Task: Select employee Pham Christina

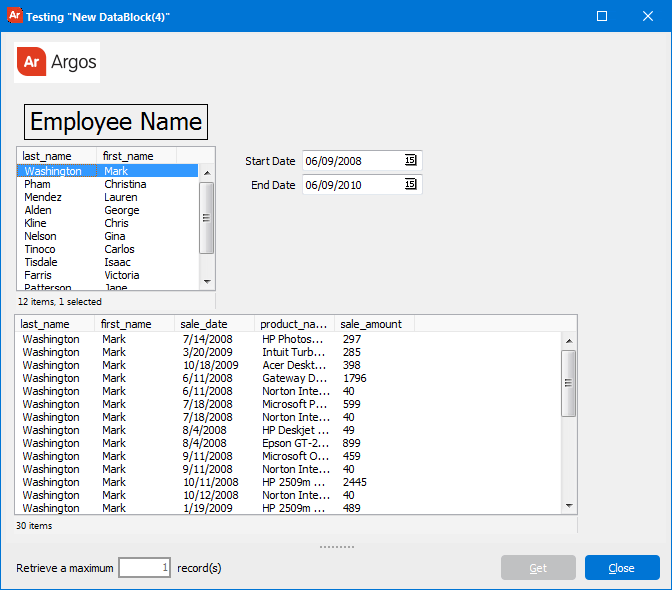Action: tap(108, 184)
